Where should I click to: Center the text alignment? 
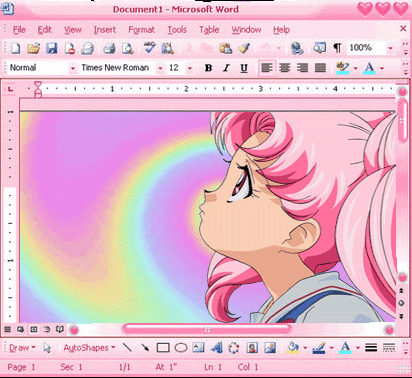point(284,68)
